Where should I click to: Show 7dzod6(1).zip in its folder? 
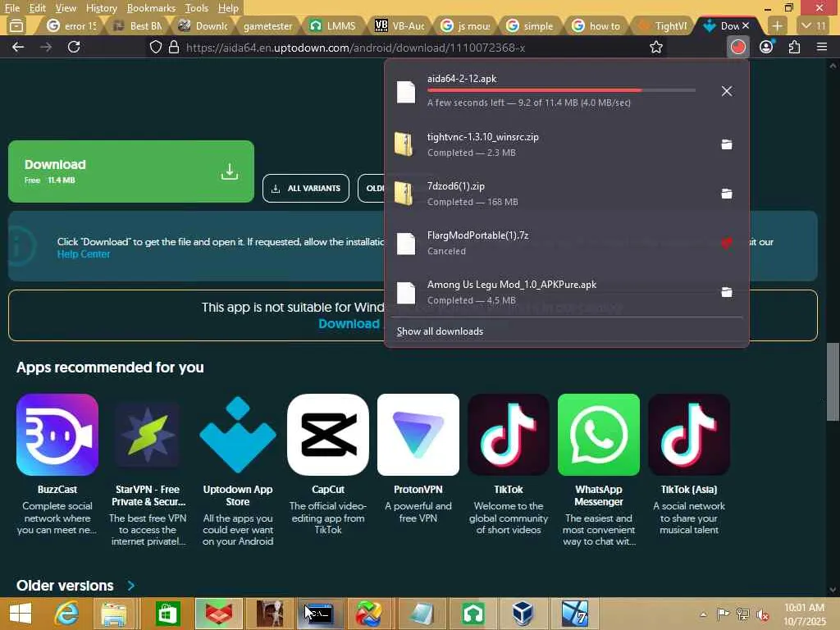coord(727,194)
